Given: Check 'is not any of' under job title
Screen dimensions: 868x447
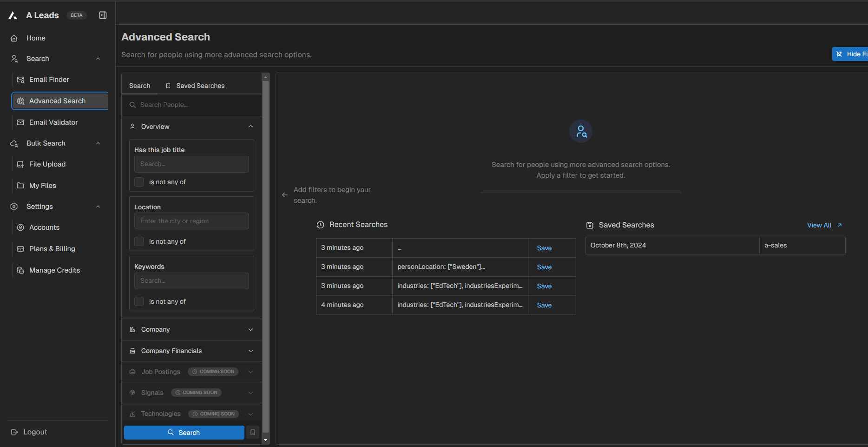Looking at the screenshot, I should tap(139, 182).
